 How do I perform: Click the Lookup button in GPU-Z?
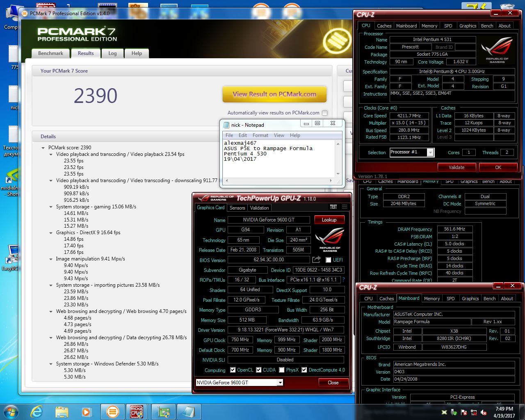point(329,220)
